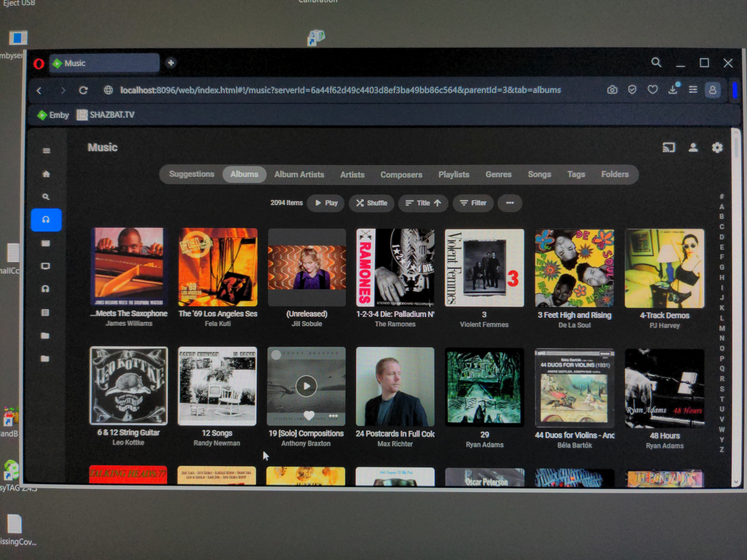Click the Cast to device icon
747x560 pixels.
point(669,148)
